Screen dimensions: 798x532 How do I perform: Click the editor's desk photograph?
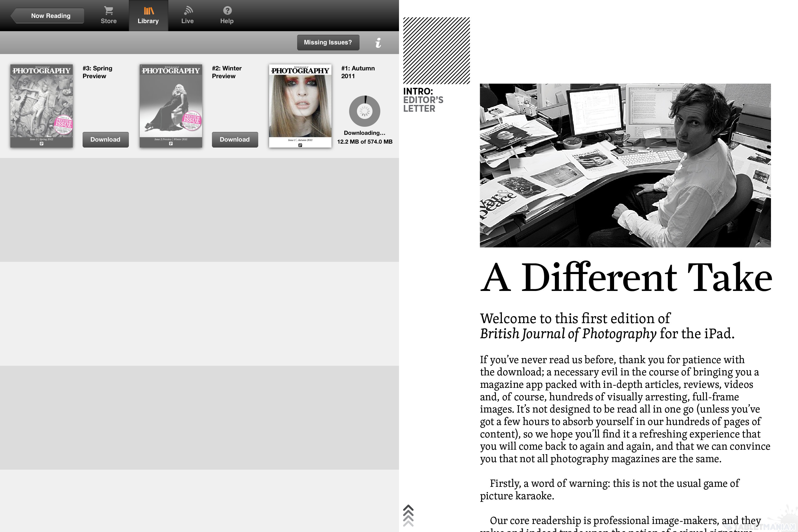[625, 165]
